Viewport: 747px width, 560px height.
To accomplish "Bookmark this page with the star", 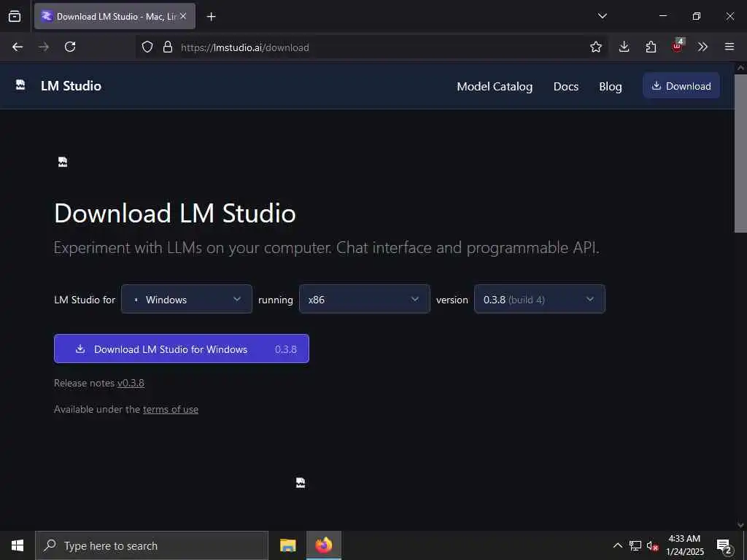I will point(595,47).
